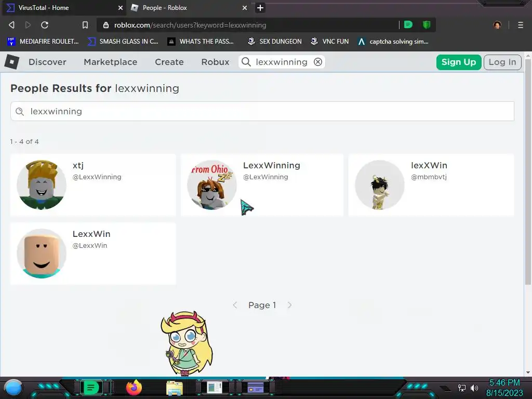Image resolution: width=532 pixels, height=399 pixels.
Task: Open the Discover menu item
Action: click(x=47, y=62)
